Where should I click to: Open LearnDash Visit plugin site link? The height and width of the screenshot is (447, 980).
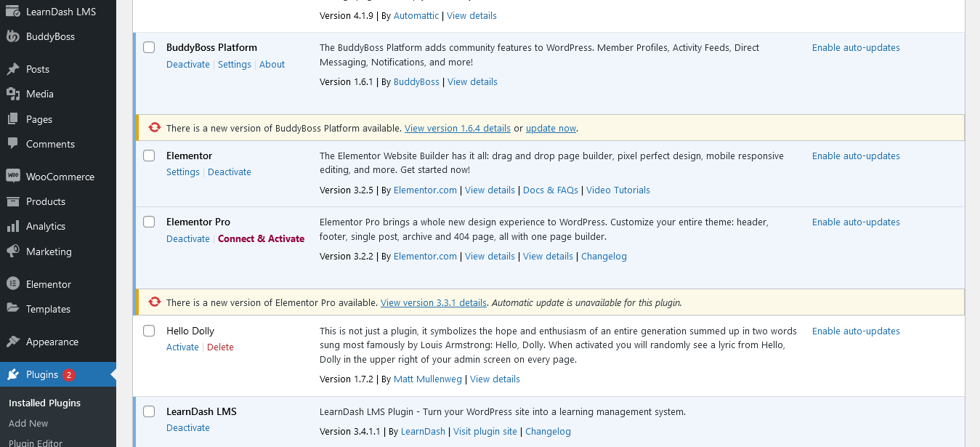485,431
